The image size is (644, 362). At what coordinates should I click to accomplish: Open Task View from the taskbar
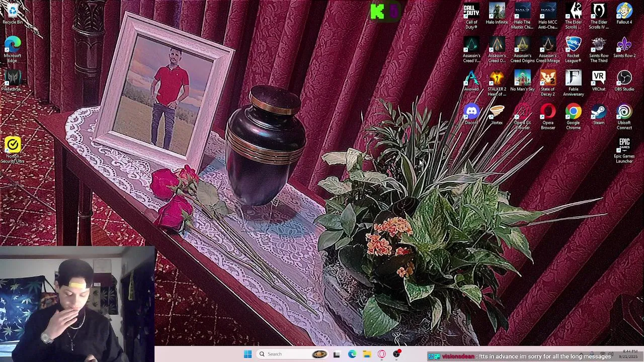click(337, 354)
